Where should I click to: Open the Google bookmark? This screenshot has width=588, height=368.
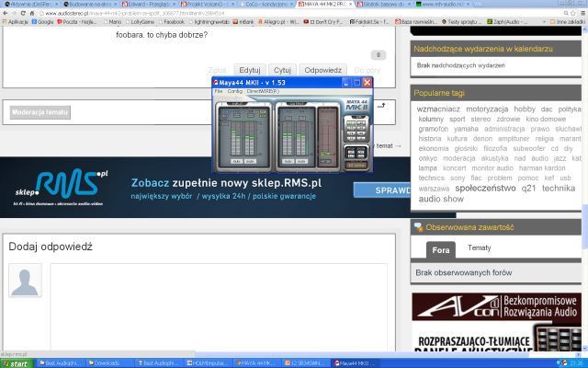(42, 22)
